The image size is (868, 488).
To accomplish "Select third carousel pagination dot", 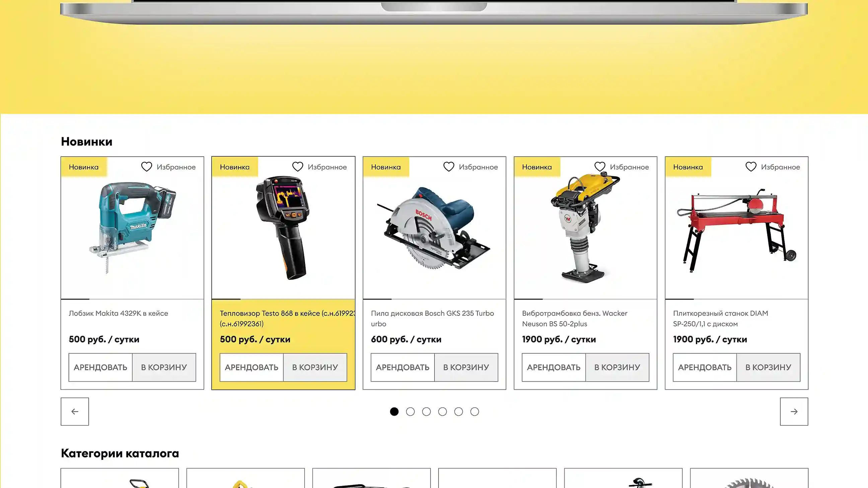I will point(427,412).
